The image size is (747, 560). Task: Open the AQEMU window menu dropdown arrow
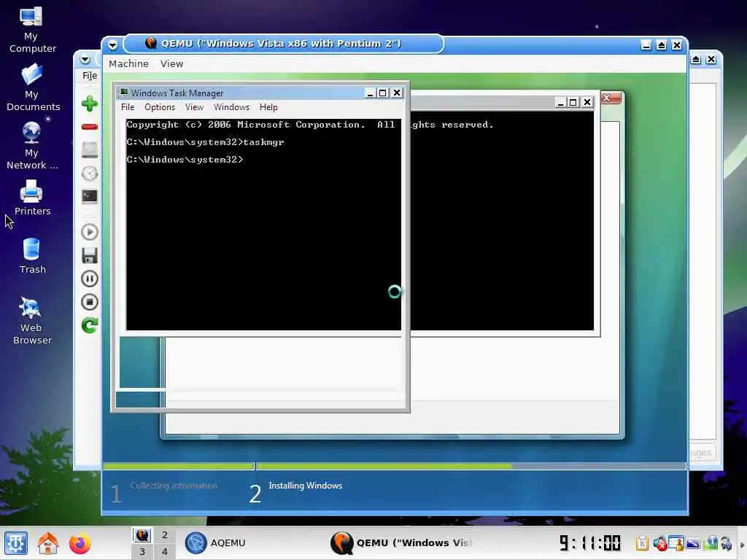pyautogui.click(x=85, y=60)
